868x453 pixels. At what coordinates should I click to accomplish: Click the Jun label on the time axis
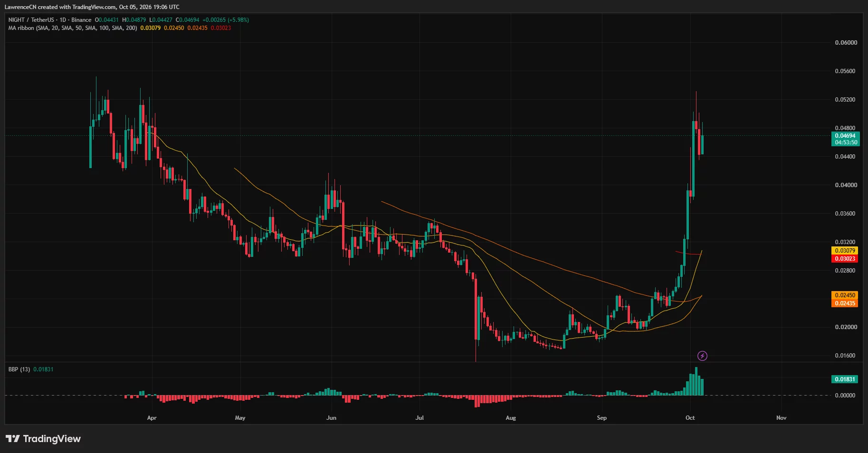[331, 418]
